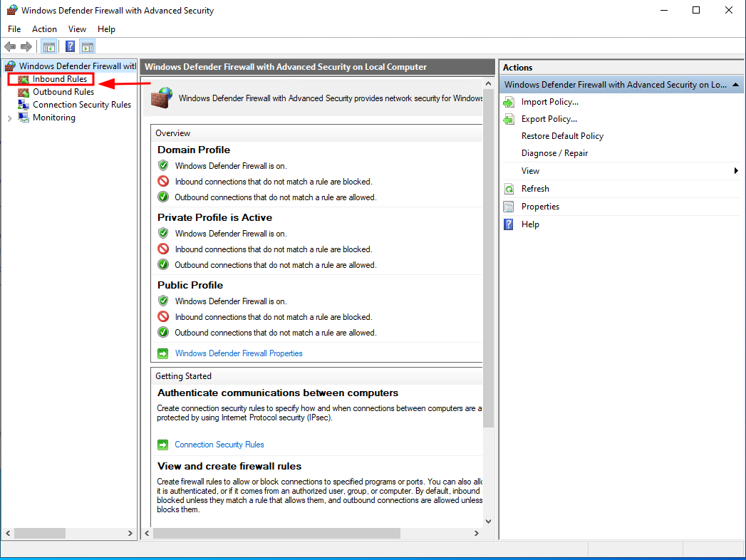Screen dimensions: 746x560
Task: Open the File menu
Action: (x=14, y=29)
